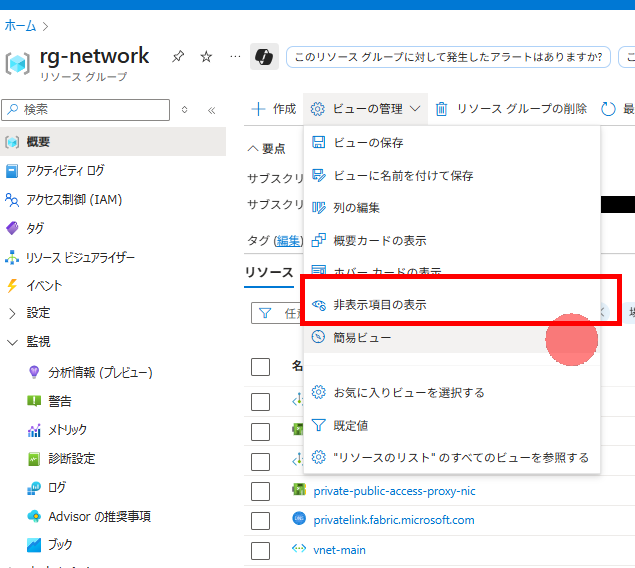Check the box for privatelink.fabric.microsoft.com
The image size is (635, 568).
tap(260, 521)
